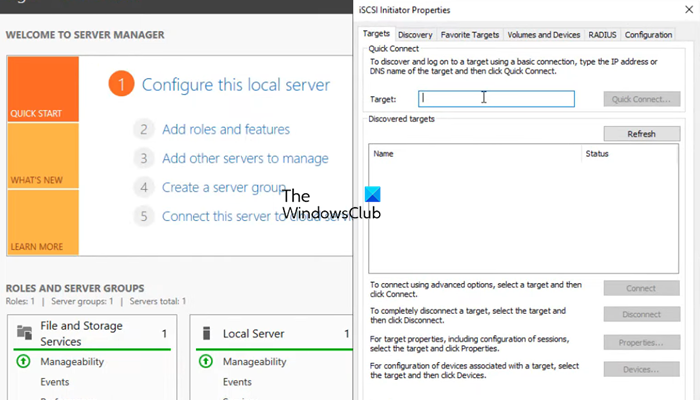Sort discovered targets by Name column
The width and height of the screenshot is (700, 400).
coord(475,154)
